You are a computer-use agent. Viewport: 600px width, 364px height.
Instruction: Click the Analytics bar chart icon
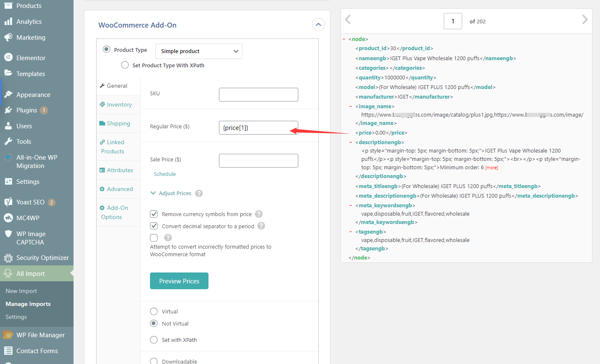[x=8, y=21]
